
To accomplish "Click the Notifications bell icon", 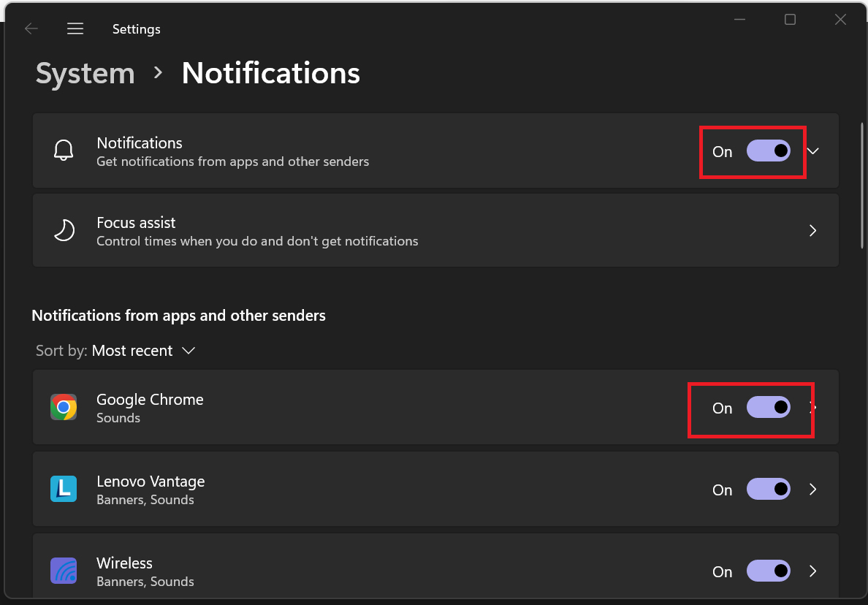I will [x=64, y=151].
